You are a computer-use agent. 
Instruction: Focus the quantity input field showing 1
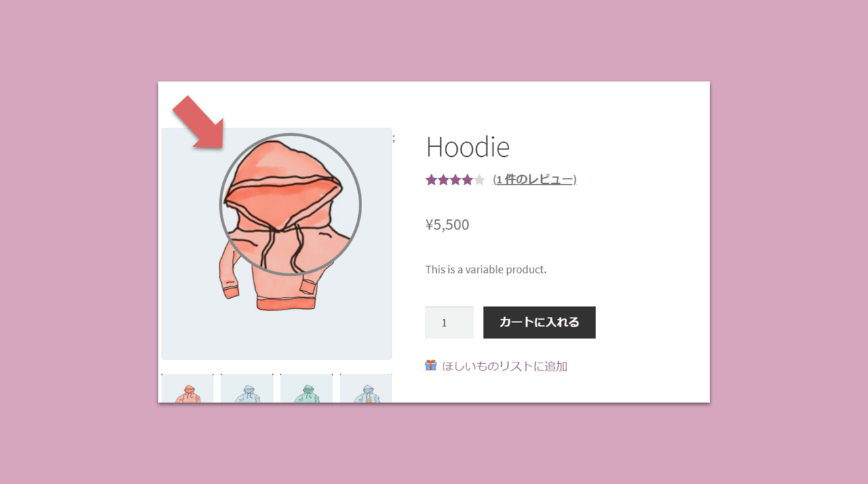tap(449, 322)
